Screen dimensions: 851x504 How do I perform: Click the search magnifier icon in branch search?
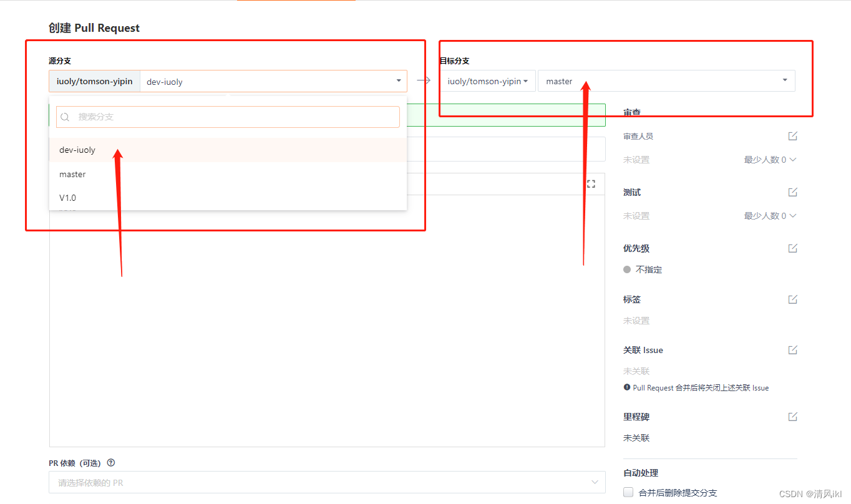click(x=65, y=117)
